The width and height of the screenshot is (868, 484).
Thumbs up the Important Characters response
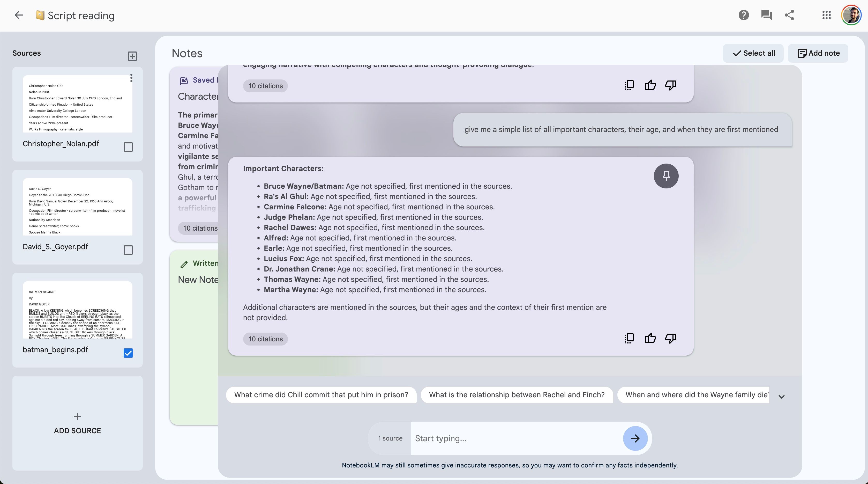point(650,338)
